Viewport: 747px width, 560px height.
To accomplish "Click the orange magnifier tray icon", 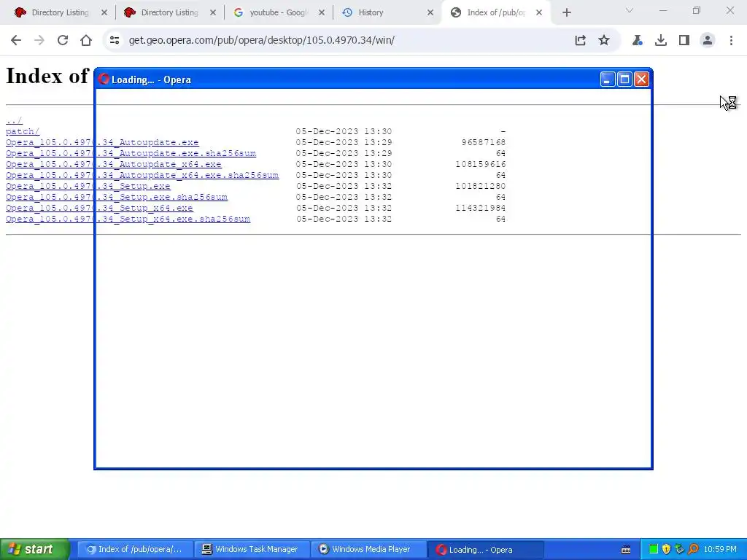I will [x=693, y=550].
